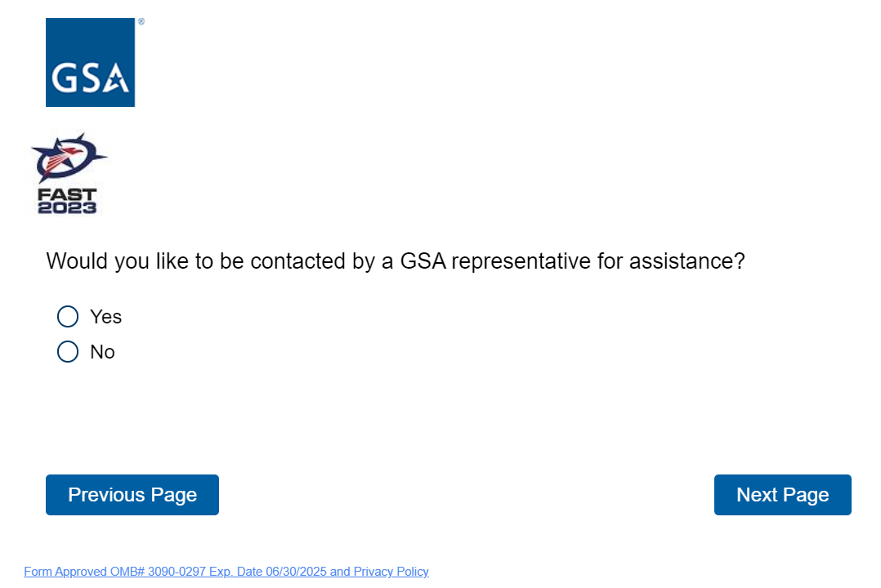Click the registered trademark symbol beside GSA logo
Viewport: 881px width, 588px height.
click(141, 22)
